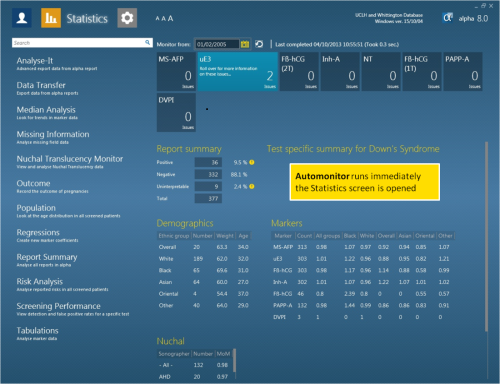500x384 pixels.
Task: Open Tabulations menu item
Action: pos(38,334)
